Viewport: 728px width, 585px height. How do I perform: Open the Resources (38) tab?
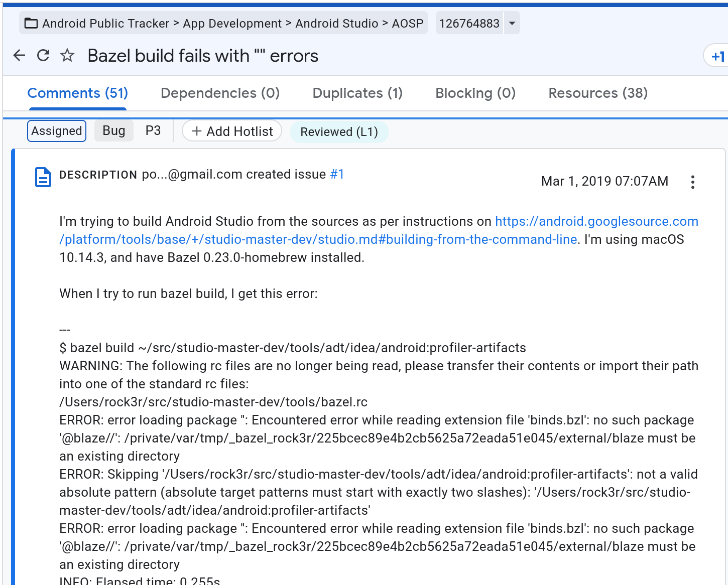coord(598,93)
